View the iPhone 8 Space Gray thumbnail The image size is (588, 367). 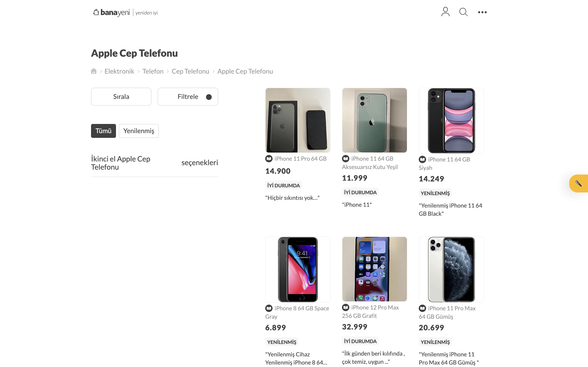pyautogui.click(x=298, y=269)
